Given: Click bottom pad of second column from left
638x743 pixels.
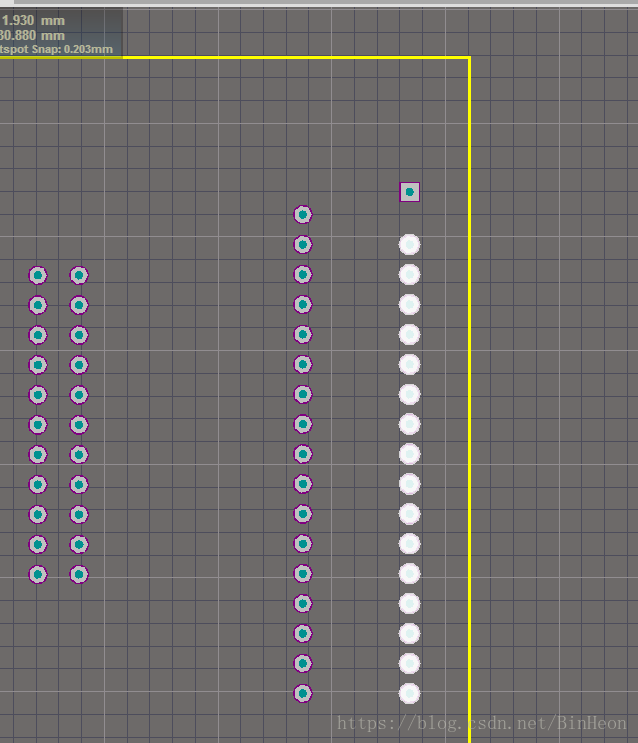Looking at the screenshot, I should pos(79,574).
